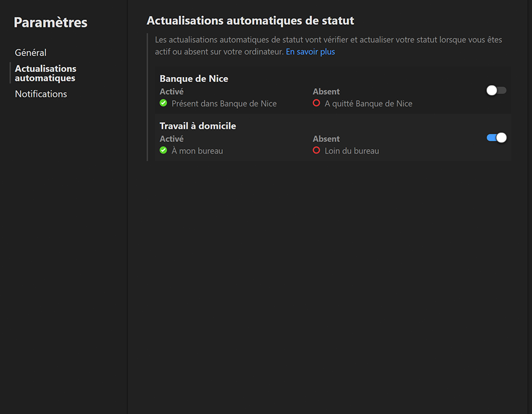Click the Actualisations automatiques de statut heading
The width and height of the screenshot is (532, 414).
coord(250,21)
